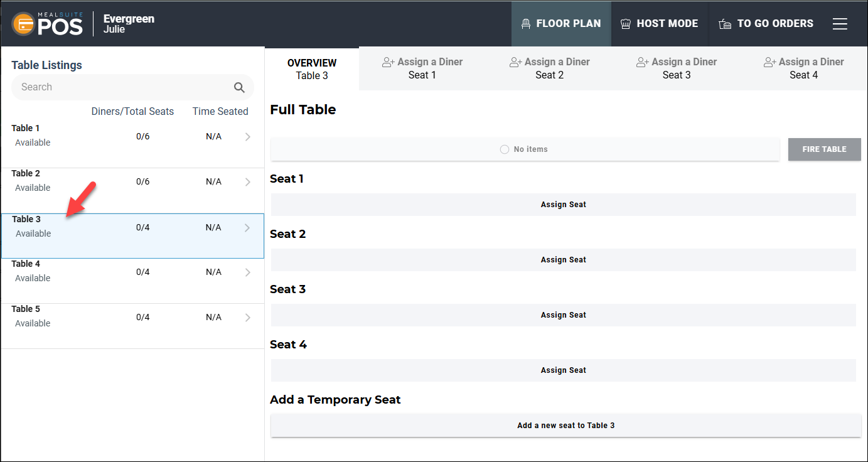Click Table 1's 0/6 seat count
This screenshot has height=462, width=868.
point(143,137)
